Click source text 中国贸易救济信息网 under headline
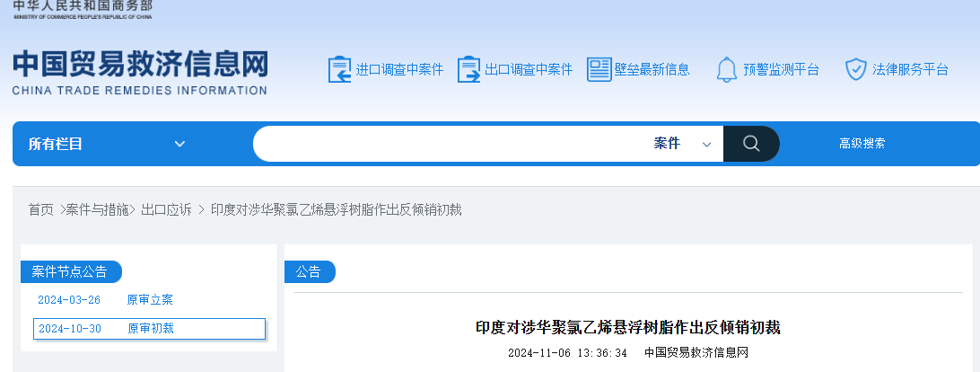 click(x=696, y=352)
